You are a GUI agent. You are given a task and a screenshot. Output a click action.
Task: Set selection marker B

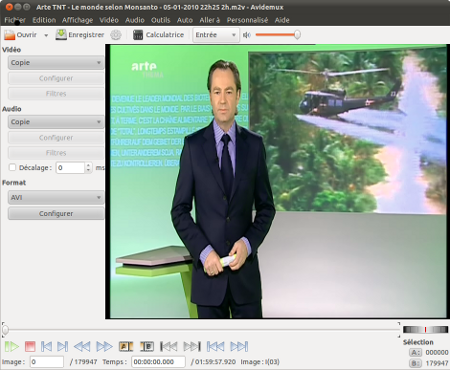tap(147, 347)
